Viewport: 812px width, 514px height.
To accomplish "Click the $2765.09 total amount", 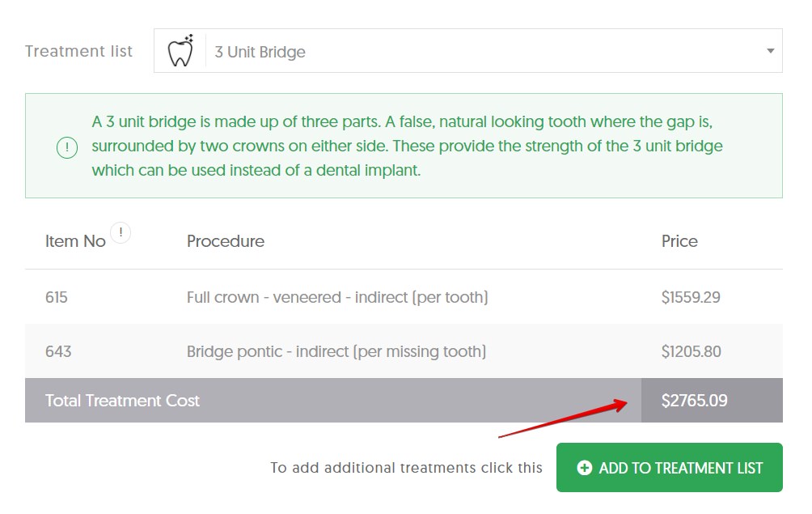I will 694,400.
